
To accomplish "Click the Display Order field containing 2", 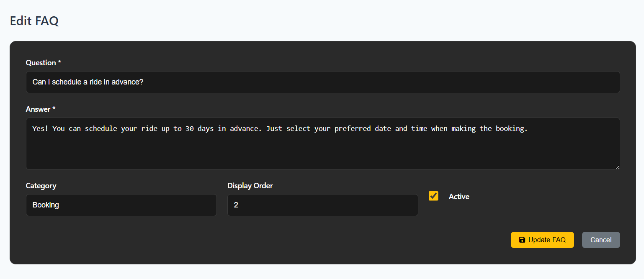I will click(x=322, y=205).
